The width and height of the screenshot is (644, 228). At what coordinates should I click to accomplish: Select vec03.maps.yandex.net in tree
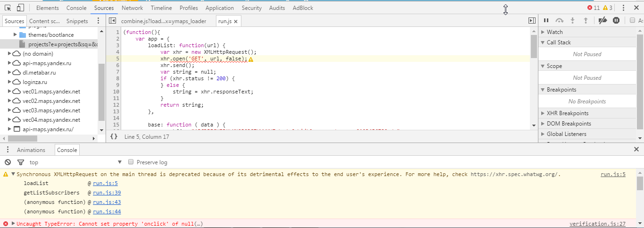(51, 110)
